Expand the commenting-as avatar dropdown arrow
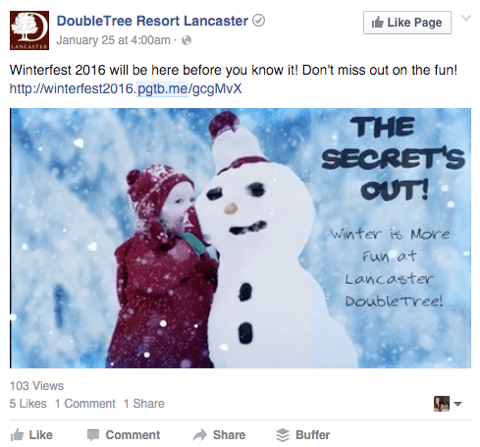The height and width of the screenshot is (447, 480). point(458,404)
